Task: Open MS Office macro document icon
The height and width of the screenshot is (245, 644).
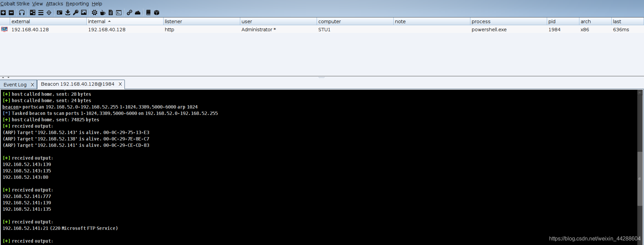Action: [x=111, y=12]
